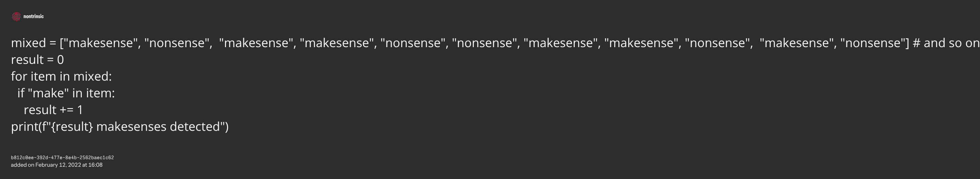Click the 'if "make" in item:' line
This screenshot has height=179, width=980.
(x=66, y=93)
